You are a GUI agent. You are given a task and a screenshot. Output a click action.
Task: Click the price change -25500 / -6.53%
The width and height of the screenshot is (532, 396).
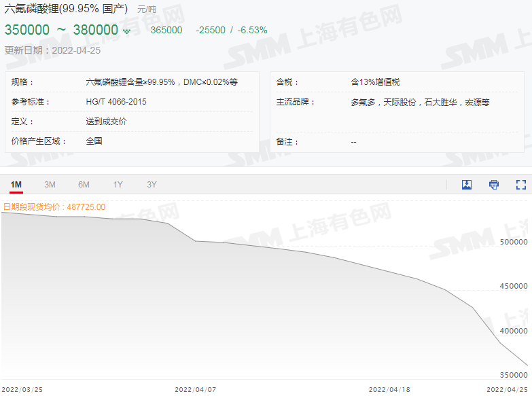(231, 30)
